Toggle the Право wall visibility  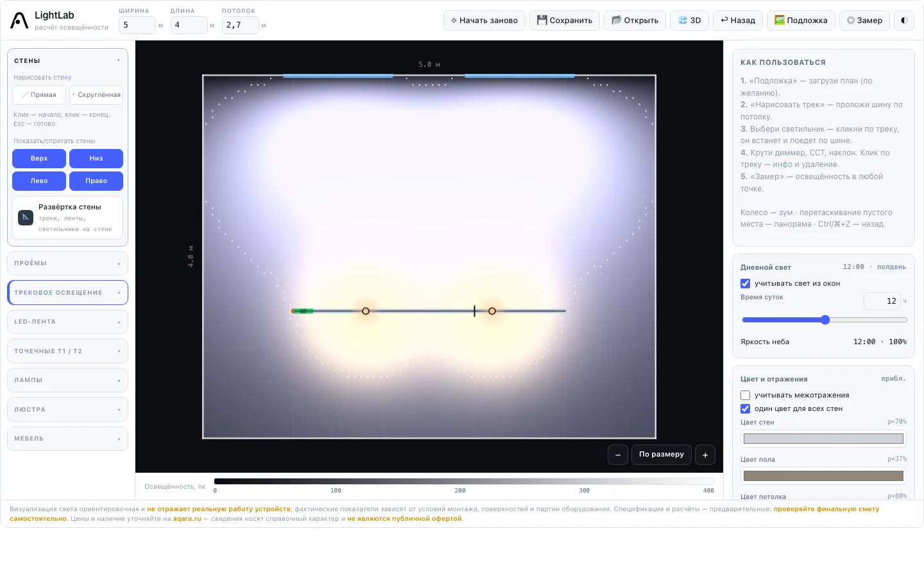point(96,181)
